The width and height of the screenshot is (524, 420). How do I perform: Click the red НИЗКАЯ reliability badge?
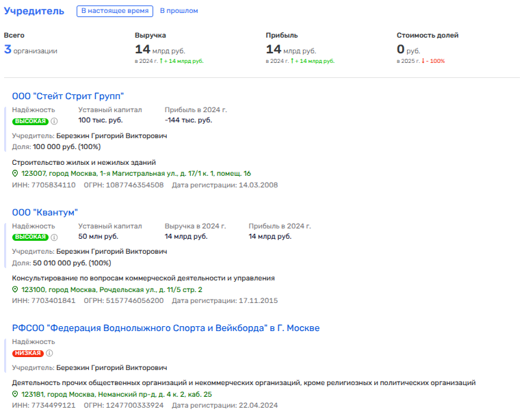click(x=28, y=354)
